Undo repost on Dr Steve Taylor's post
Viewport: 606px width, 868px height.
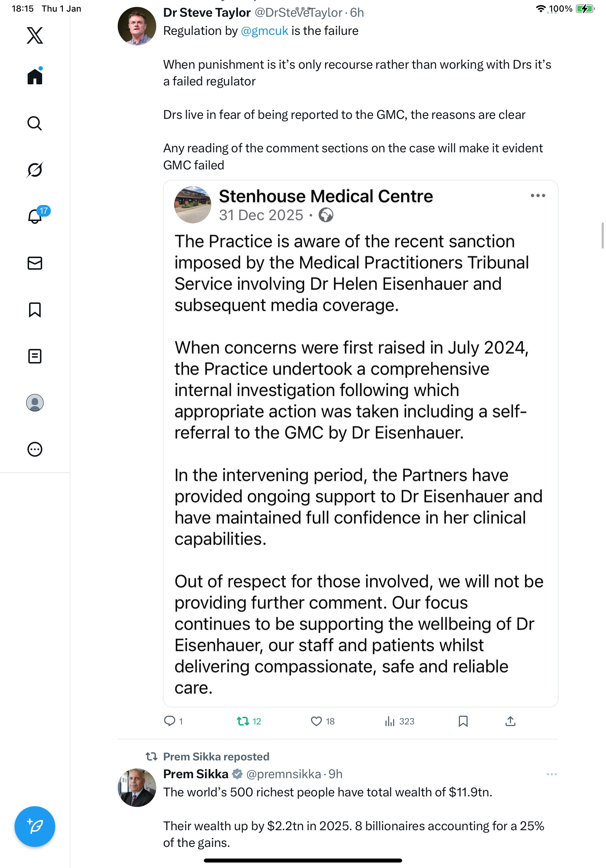[243, 721]
